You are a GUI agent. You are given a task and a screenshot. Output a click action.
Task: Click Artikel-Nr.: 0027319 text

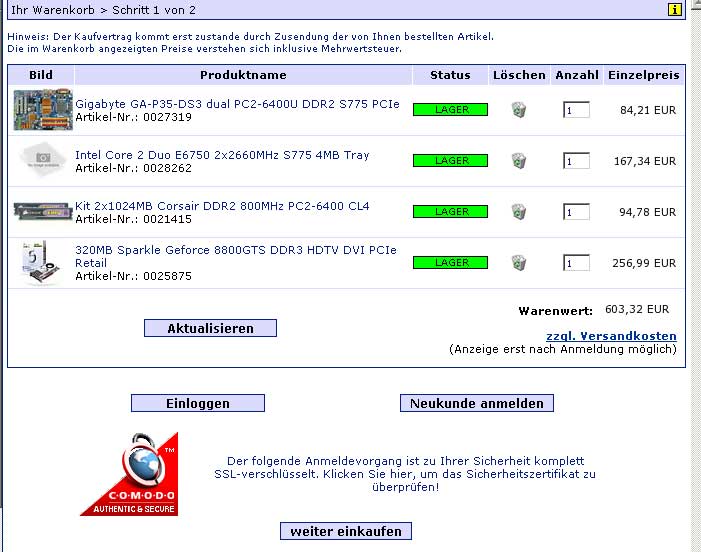(133, 117)
